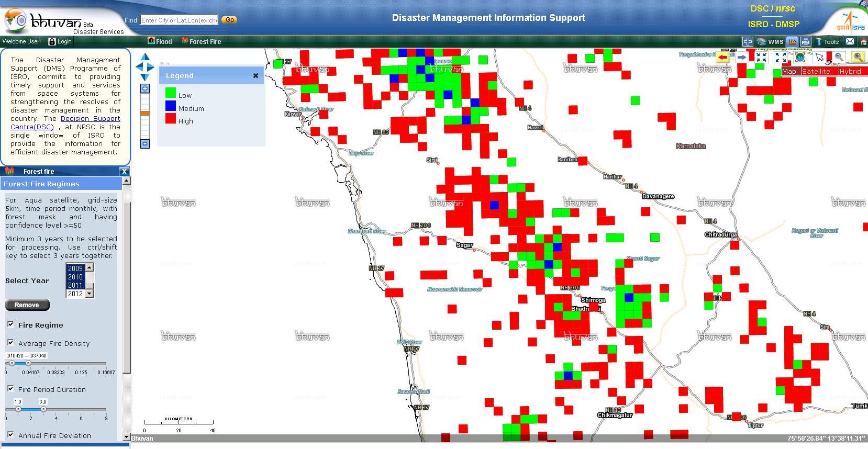
Task: Click side panel scrollbar down arrow
Action: [126, 436]
